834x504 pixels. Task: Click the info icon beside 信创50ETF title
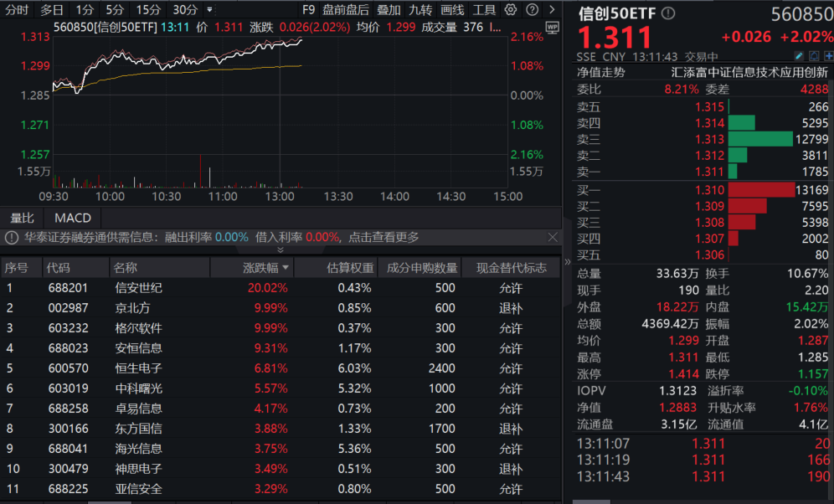pos(667,13)
